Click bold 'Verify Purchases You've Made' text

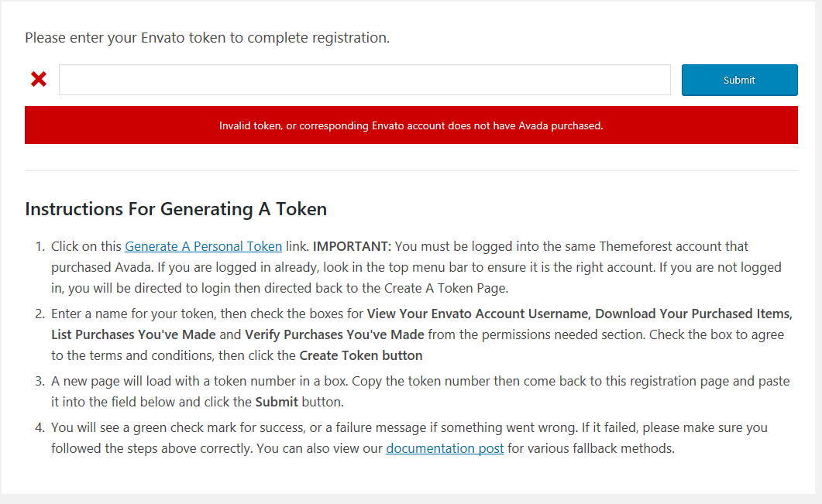[334, 334]
